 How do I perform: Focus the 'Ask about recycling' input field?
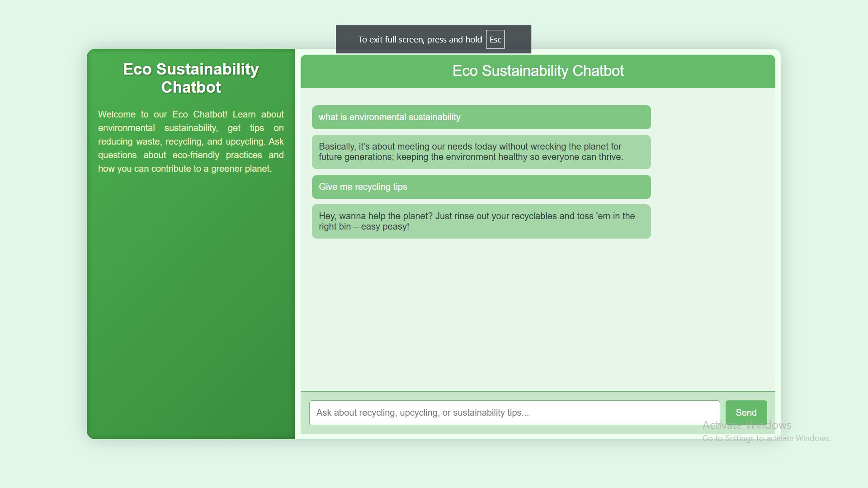click(x=514, y=413)
